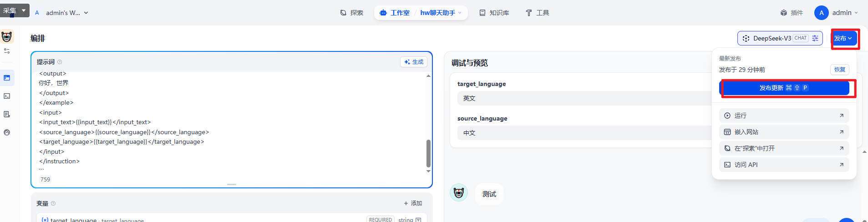The height and width of the screenshot is (222, 868).
Task: Click embed window icon beside 嵌入网站
Action: point(727,132)
